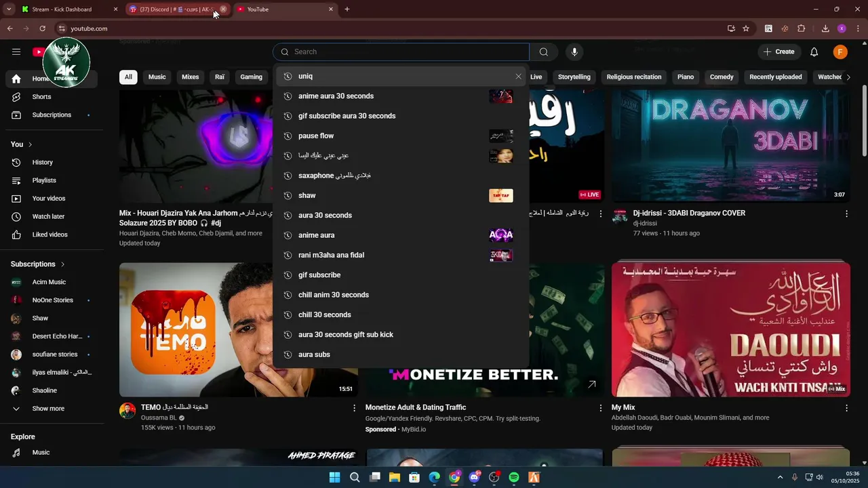Open the tab search dropdown in browser
This screenshot has width=868, height=488.
[x=9, y=9]
